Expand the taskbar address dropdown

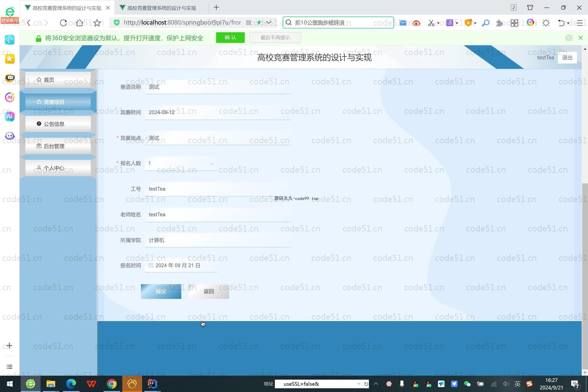tap(359, 384)
